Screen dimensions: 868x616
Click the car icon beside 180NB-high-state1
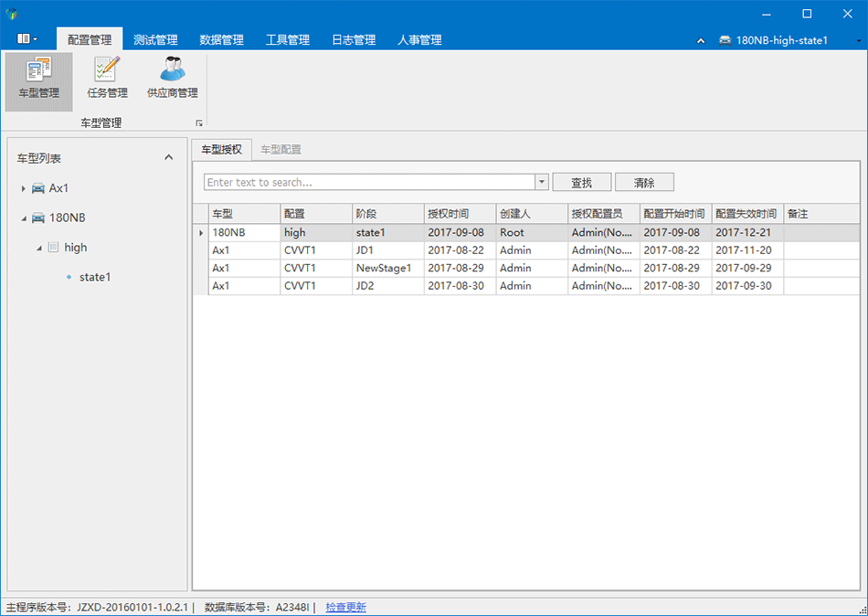point(725,40)
